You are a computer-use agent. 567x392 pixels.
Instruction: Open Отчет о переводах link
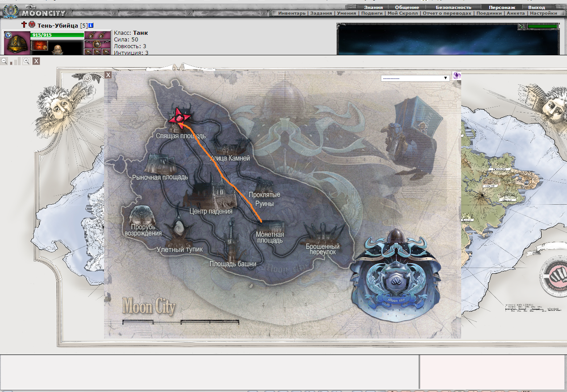pyautogui.click(x=447, y=13)
